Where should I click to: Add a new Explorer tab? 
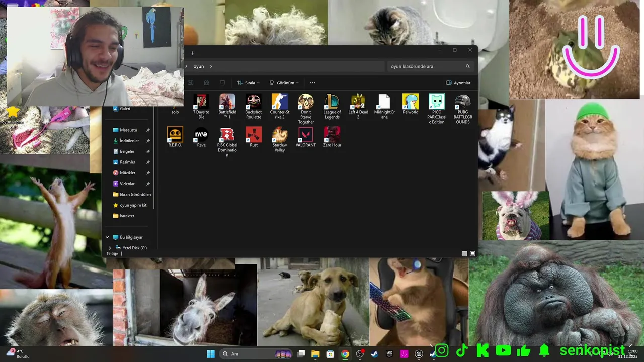click(192, 53)
